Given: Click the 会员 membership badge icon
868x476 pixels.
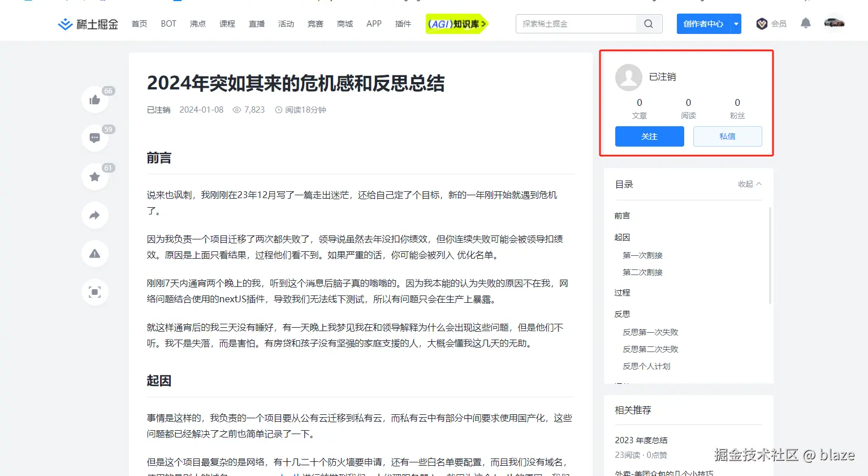Looking at the screenshot, I should pyautogui.click(x=761, y=23).
